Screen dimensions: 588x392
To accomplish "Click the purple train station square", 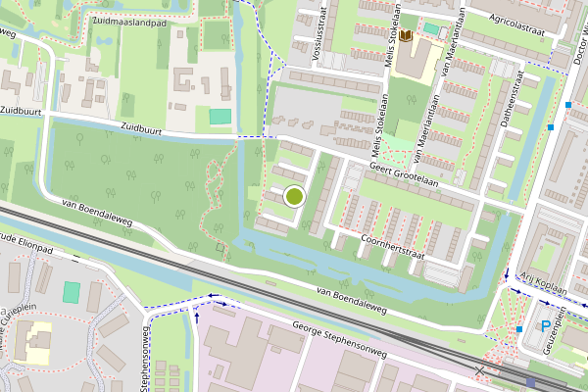I will (x=530, y=382).
